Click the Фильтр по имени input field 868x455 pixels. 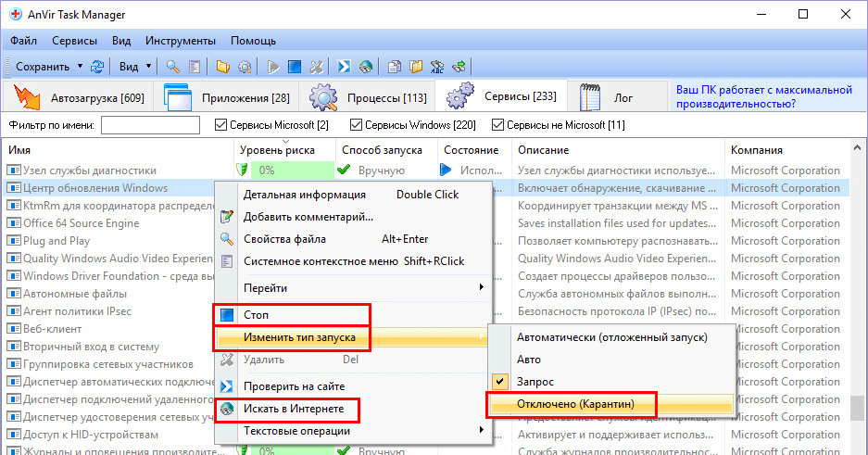click(x=151, y=125)
